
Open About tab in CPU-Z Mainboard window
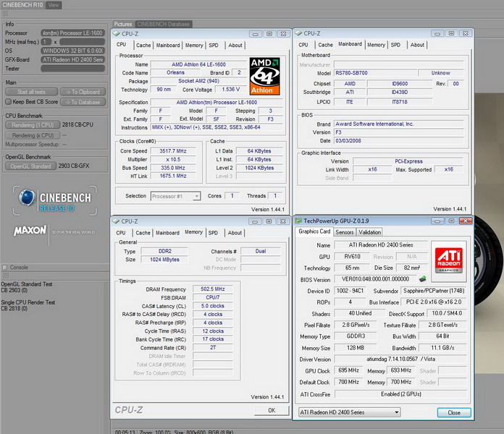click(x=417, y=45)
